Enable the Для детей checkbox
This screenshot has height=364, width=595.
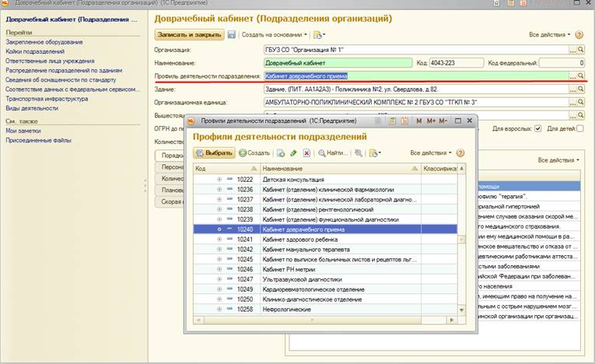coord(580,128)
